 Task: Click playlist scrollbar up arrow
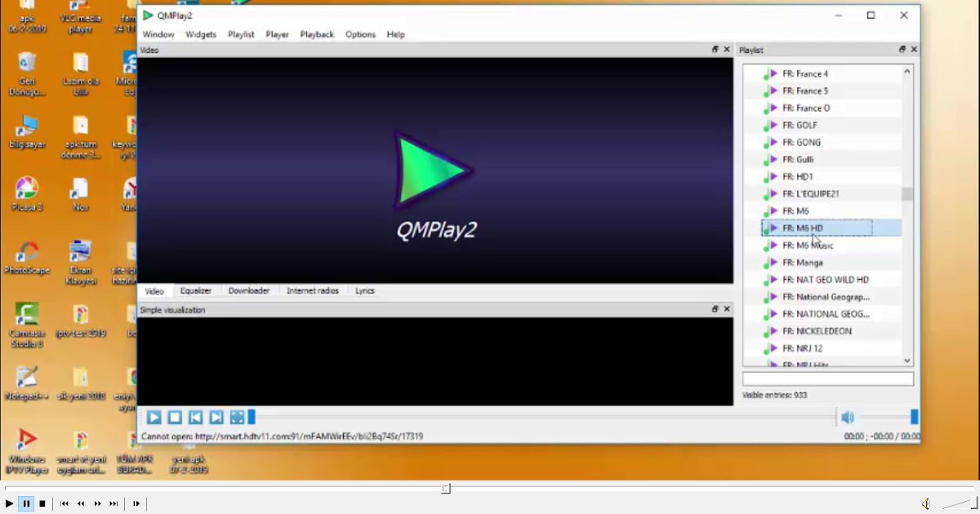coord(906,72)
